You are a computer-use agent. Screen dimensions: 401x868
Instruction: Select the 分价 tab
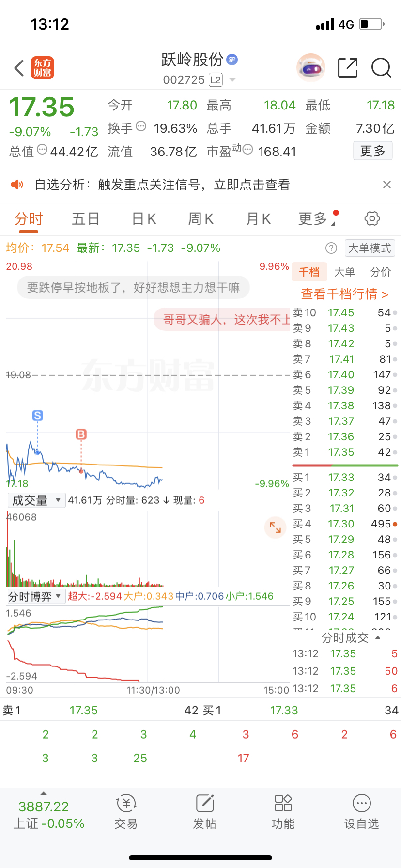pyautogui.click(x=381, y=272)
